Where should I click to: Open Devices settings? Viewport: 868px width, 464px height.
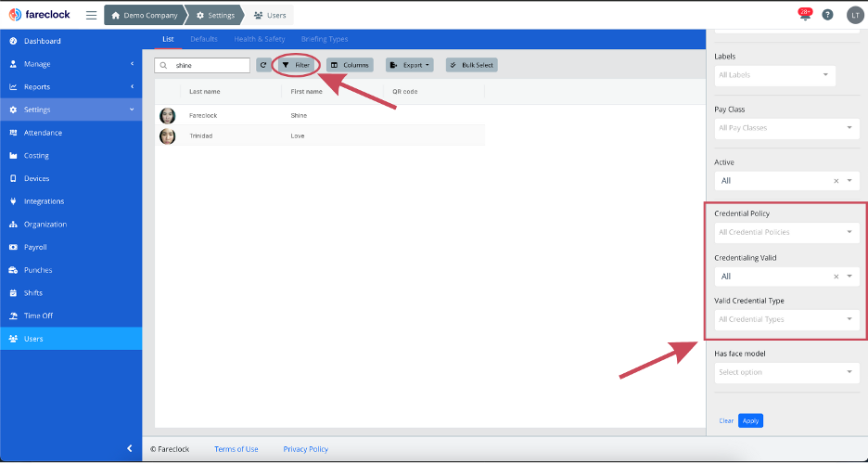(70, 178)
